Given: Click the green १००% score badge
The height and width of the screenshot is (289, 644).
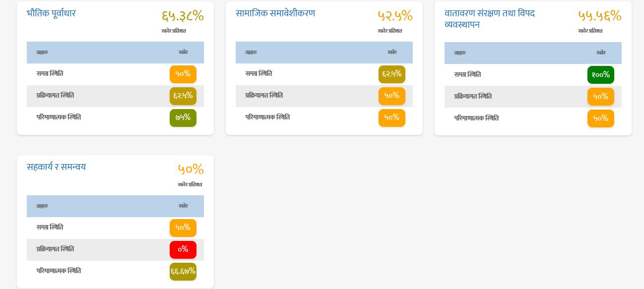Looking at the screenshot, I should tap(600, 75).
